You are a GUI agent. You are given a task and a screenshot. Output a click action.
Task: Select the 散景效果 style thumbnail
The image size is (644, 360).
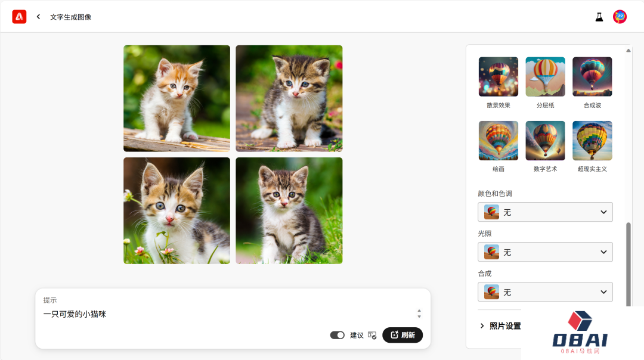point(498,77)
